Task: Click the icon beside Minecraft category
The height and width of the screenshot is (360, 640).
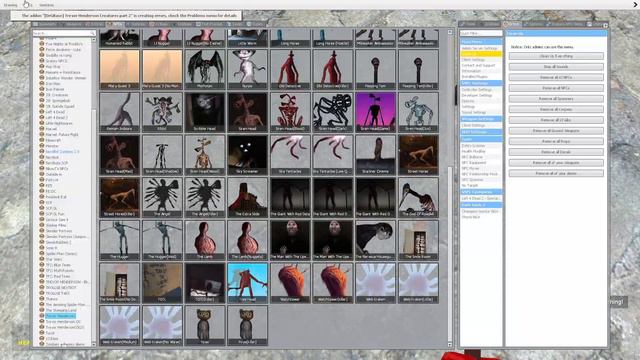Action: pyautogui.click(x=42, y=140)
